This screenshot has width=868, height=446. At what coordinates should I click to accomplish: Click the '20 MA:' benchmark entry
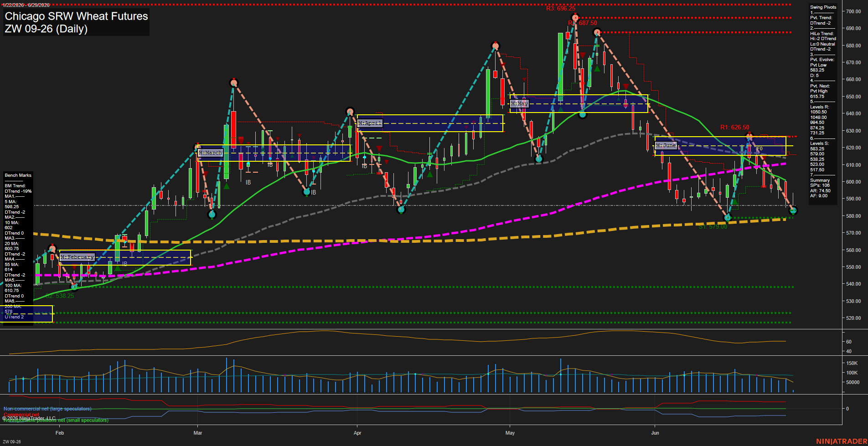(x=12, y=244)
